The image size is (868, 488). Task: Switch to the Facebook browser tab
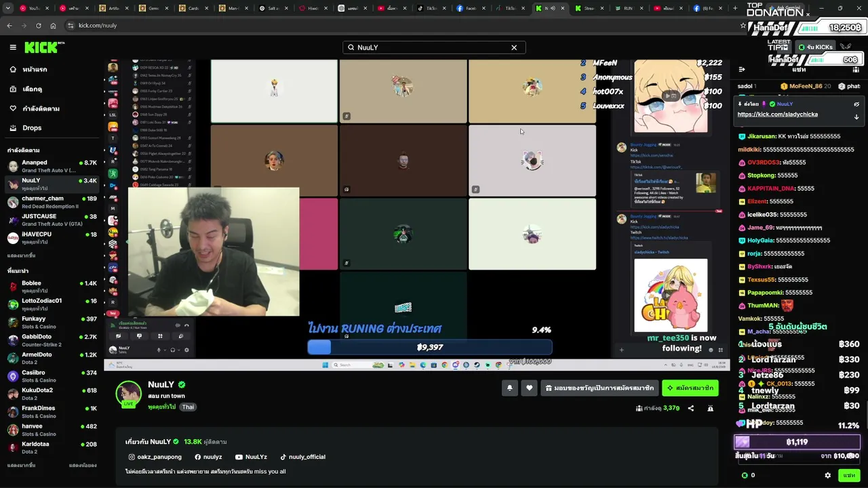point(469,8)
